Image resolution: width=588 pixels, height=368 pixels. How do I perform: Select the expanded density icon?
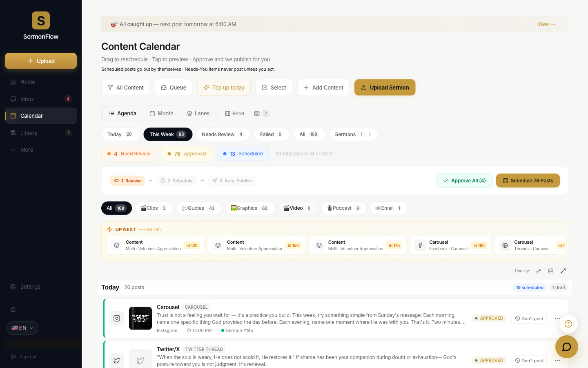pyautogui.click(x=563, y=271)
